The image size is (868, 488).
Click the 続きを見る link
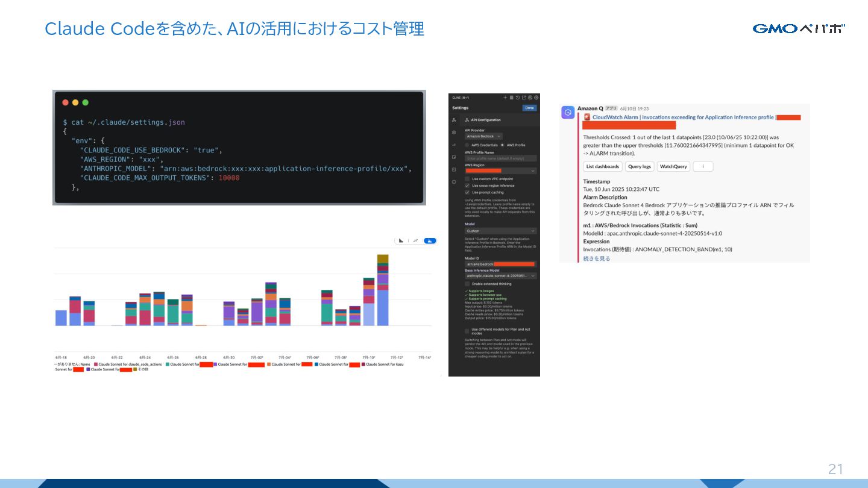click(x=597, y=258)
